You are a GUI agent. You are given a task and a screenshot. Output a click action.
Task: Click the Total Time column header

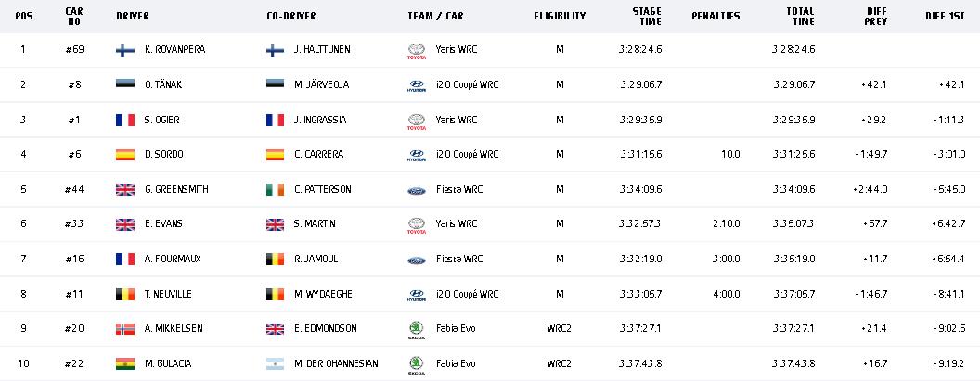point(800,17)
